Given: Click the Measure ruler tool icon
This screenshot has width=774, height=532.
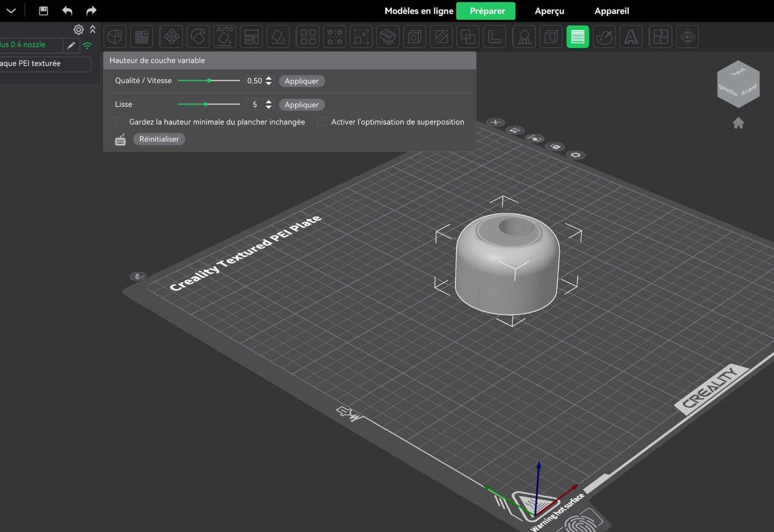Looking at the screenshot, I should point(494,37).
